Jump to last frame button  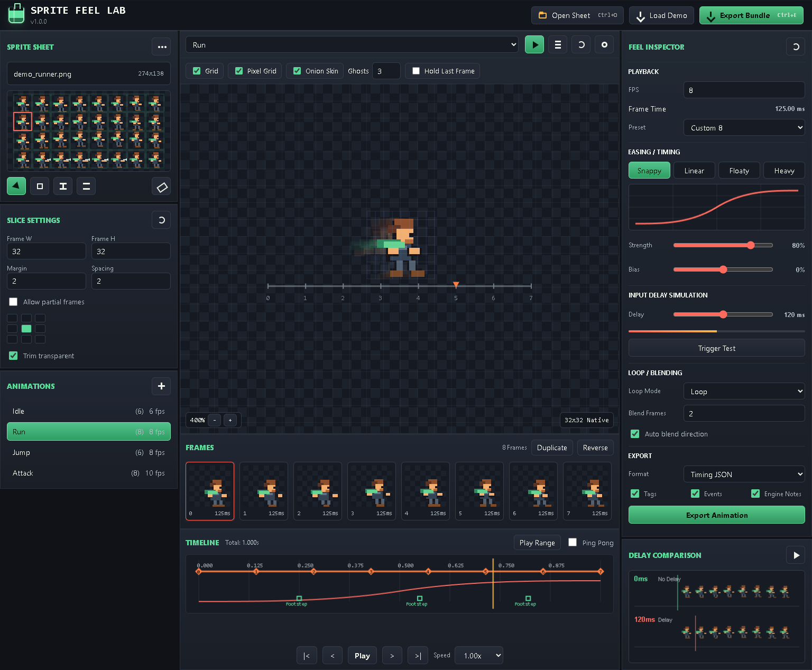(x=418, y=656)
